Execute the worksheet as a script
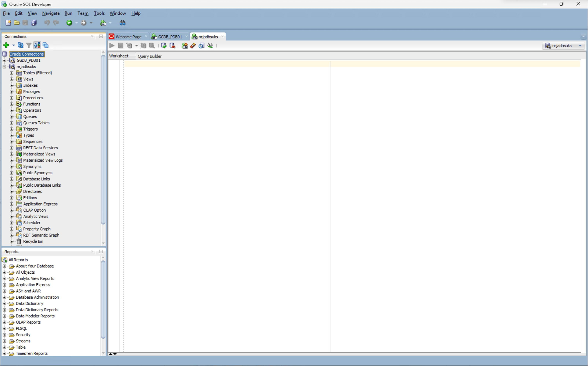This screenshot has height=366, width=588. pyautogui.click(x=120, y=45)
